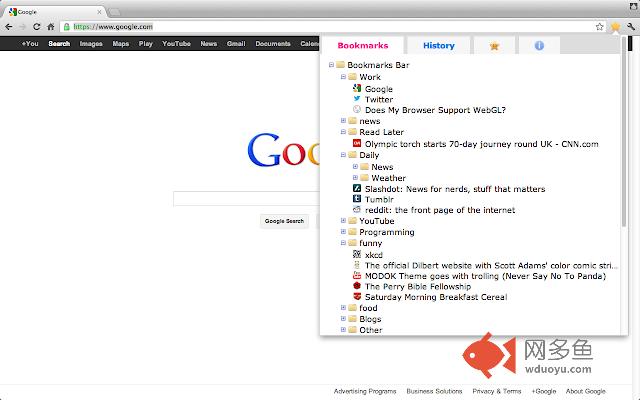
Task: Collapse the Read Later folder
Action: pos(343,131)
